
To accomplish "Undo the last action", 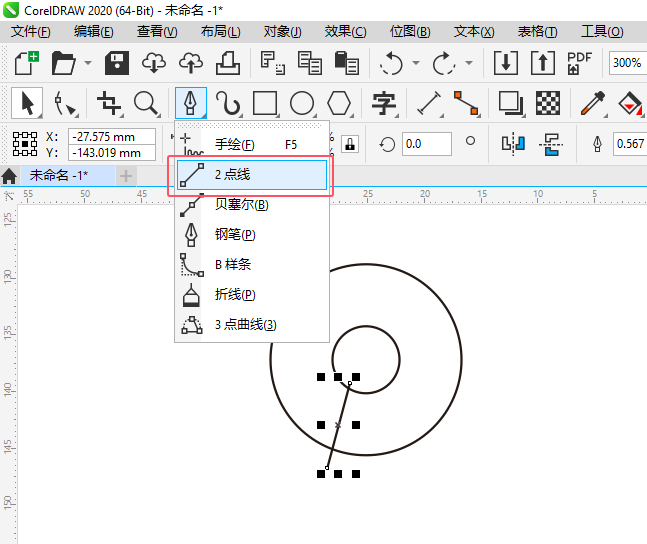I will [391, 63].
